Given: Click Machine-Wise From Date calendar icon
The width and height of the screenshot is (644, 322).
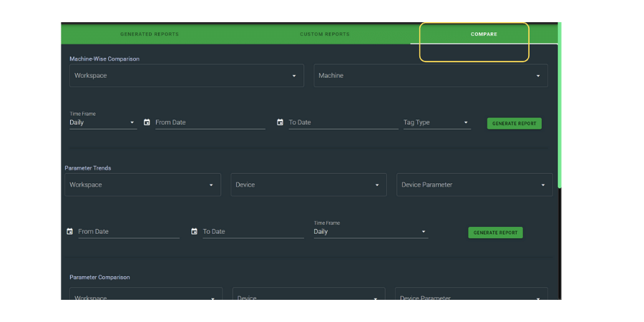Looking at the screenshot, I should tap(147, 122).
